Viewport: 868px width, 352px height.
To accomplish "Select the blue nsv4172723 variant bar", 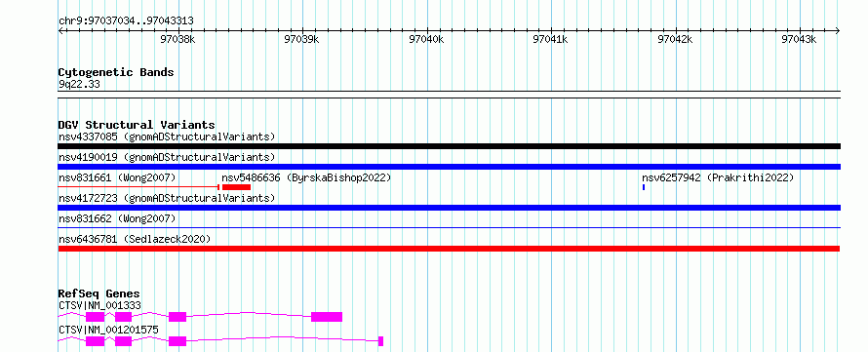I will point(449,208).
